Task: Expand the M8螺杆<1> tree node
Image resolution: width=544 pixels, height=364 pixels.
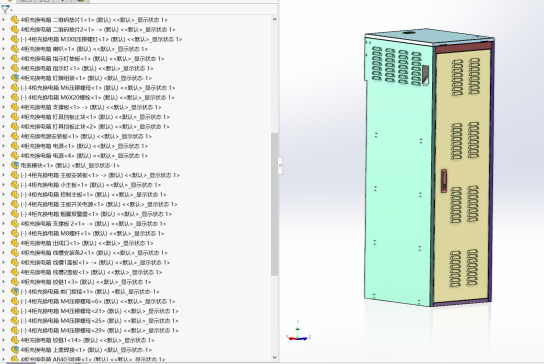Action: point(3,234)
